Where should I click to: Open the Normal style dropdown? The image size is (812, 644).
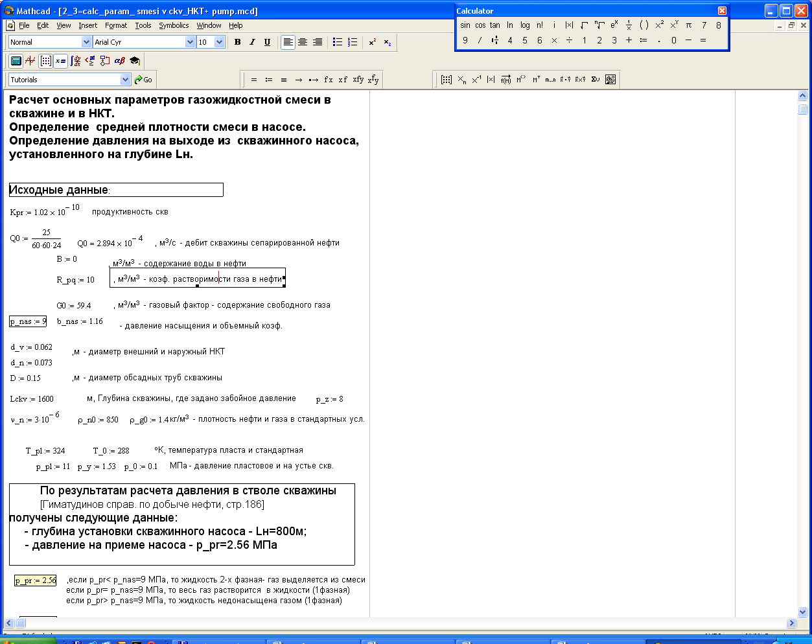[x=87, y=42]
